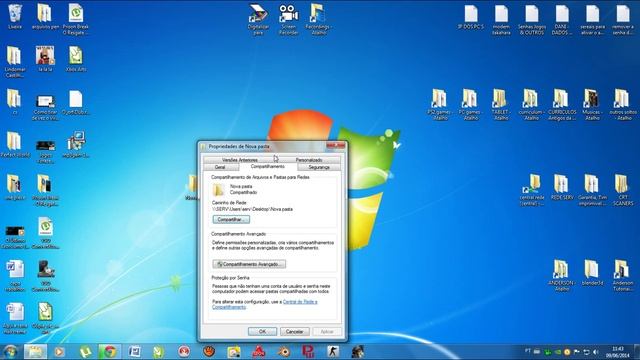Open the 'outros soltos - Atalho' folder
Screen dimensions: 640x360
pyautogui.click(x=623, y=104)
